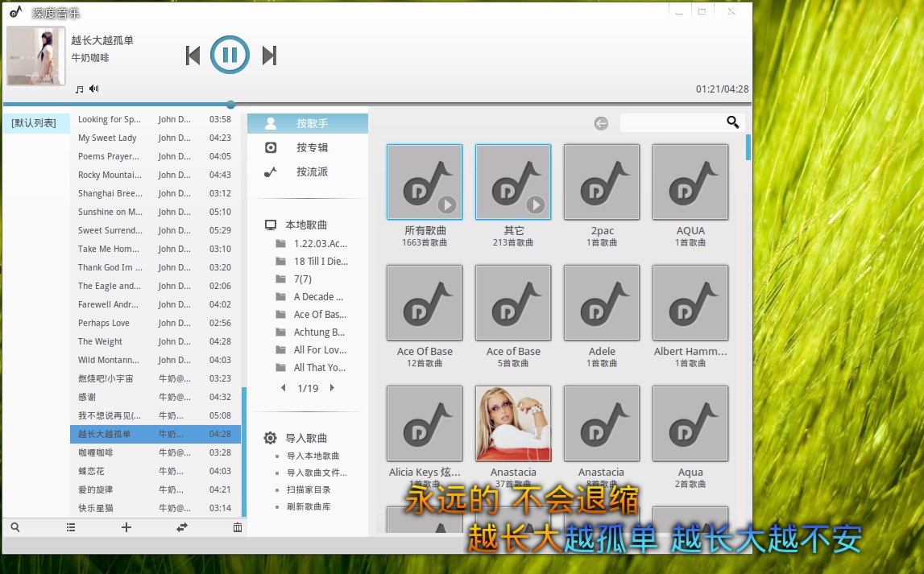
Task: Select song 感谢
Action: [155, 397]
